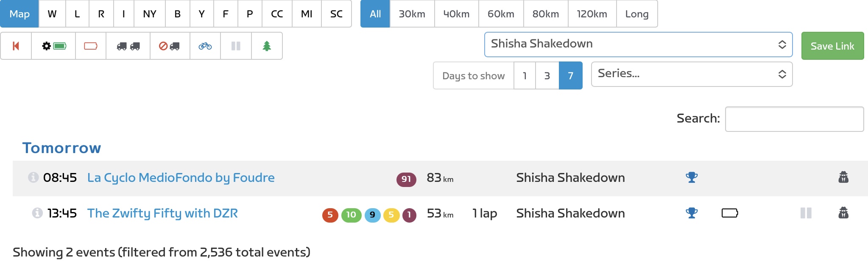
Task: Open the Shisha Shakedown route dropdown
Action: click(638, 45)
